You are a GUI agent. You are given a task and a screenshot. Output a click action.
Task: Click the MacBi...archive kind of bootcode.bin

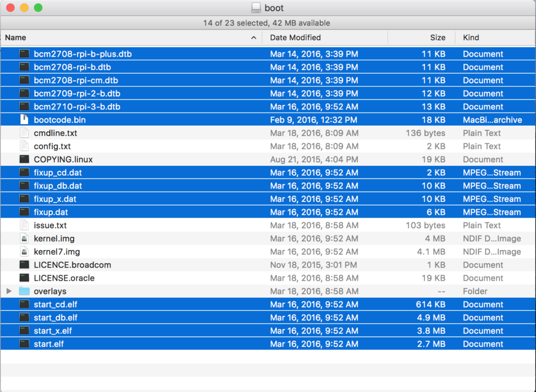click(x=492, y=120)
